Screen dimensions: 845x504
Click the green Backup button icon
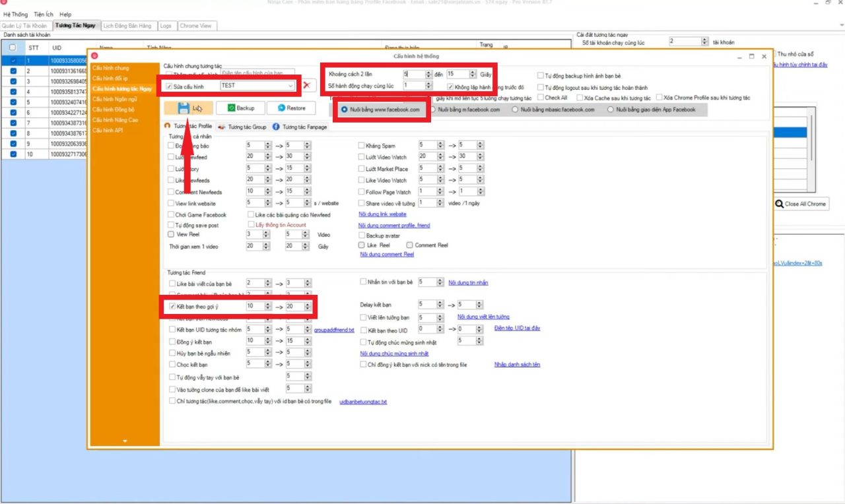pos(230,108)
